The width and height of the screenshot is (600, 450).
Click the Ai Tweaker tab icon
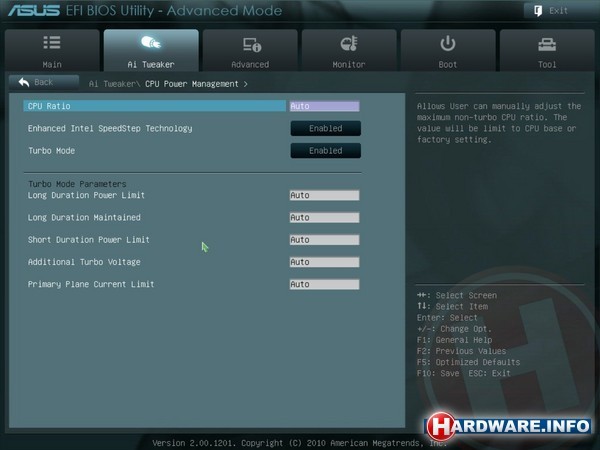point(151,44)
